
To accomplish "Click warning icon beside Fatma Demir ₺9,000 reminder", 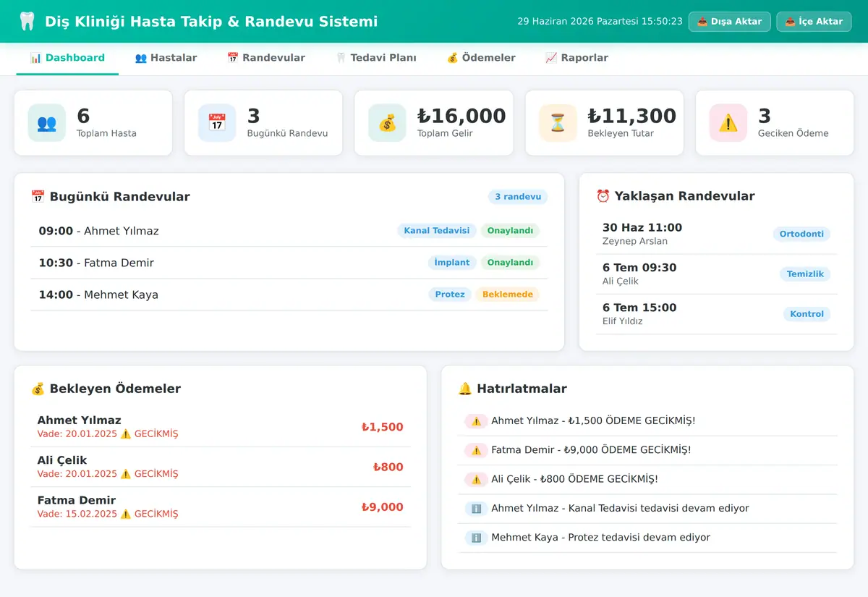I will coord(476,450).
